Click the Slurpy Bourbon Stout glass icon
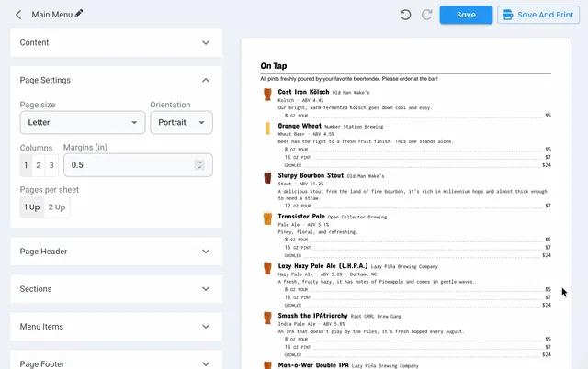This screenshot has width=588, height=369. pos(267,177)
